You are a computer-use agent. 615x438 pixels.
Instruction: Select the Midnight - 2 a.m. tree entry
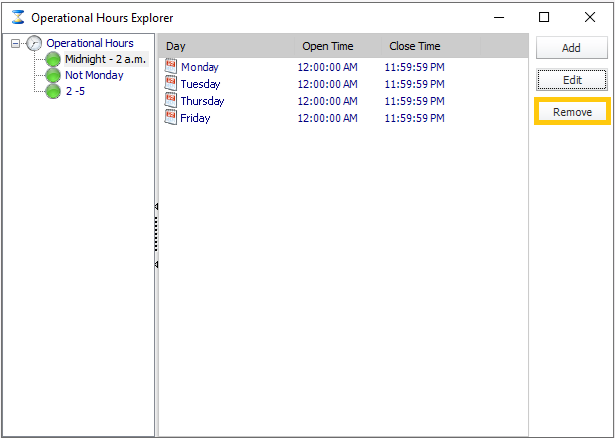click(106, 59)
